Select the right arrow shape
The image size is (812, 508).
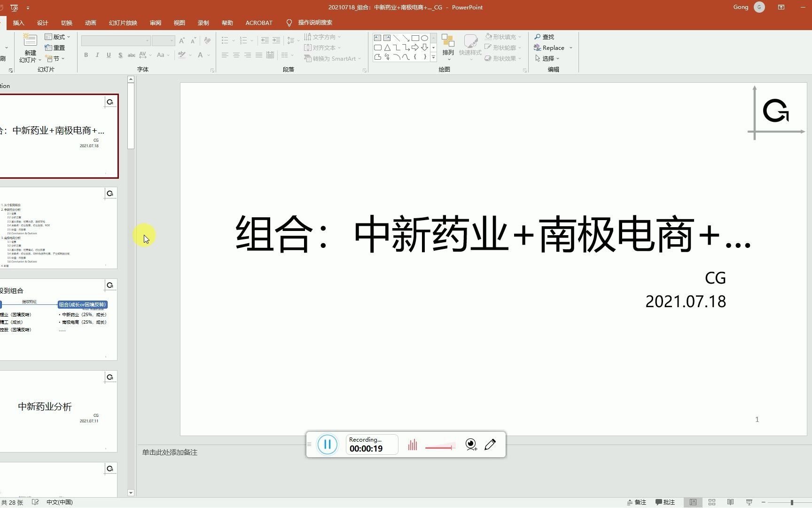tap(415, 48)
